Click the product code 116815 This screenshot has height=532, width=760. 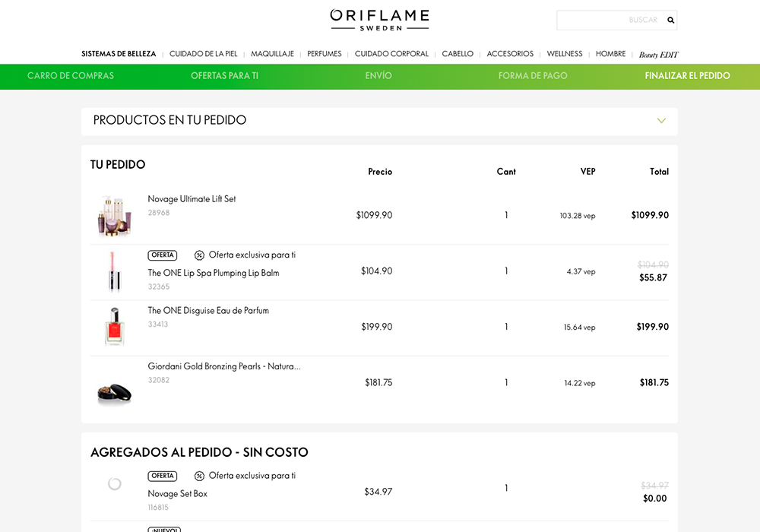click(x=158, y=508)
